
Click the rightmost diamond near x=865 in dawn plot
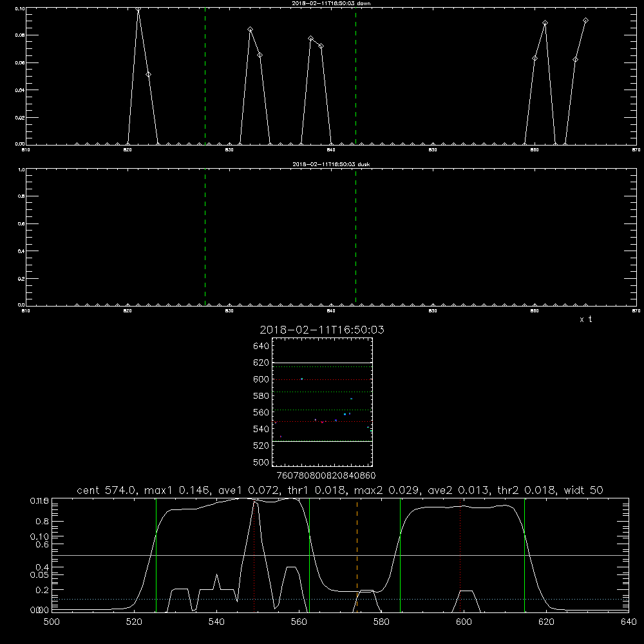coord(585,21)
